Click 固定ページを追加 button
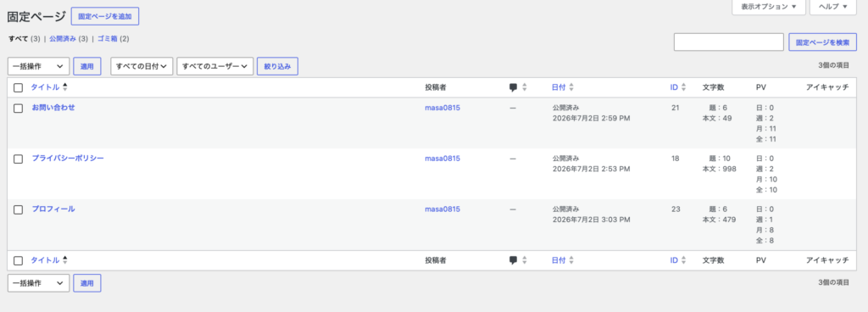868x312 pixels. (105, 17)
